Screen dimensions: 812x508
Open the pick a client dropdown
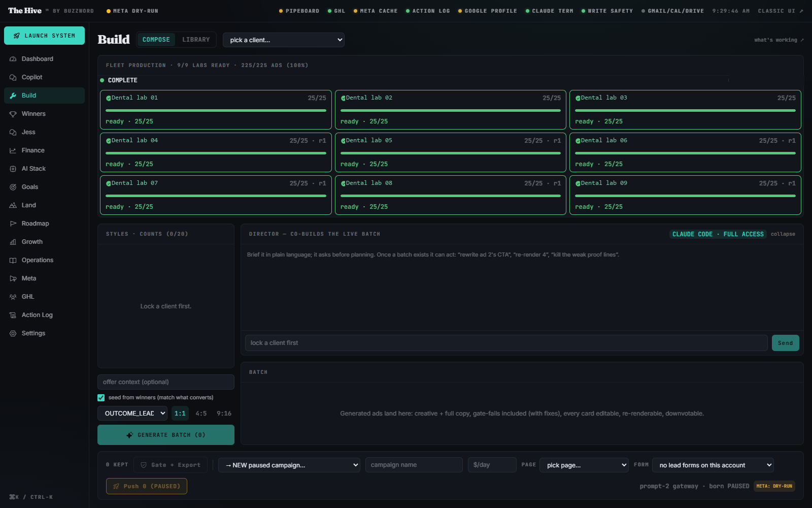point(284,40)
